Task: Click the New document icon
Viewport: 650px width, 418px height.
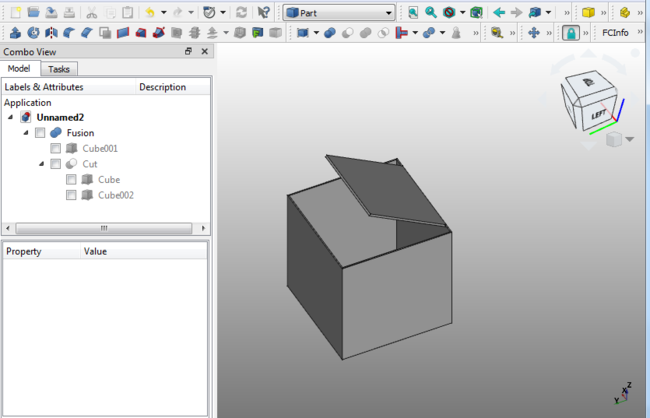Action: tap(14, 12)
